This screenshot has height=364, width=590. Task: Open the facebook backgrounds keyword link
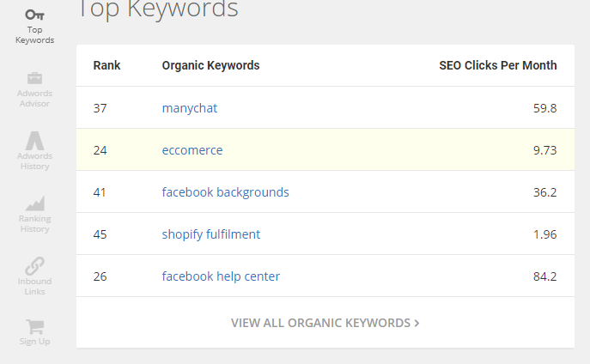click(x=225, y=192)
